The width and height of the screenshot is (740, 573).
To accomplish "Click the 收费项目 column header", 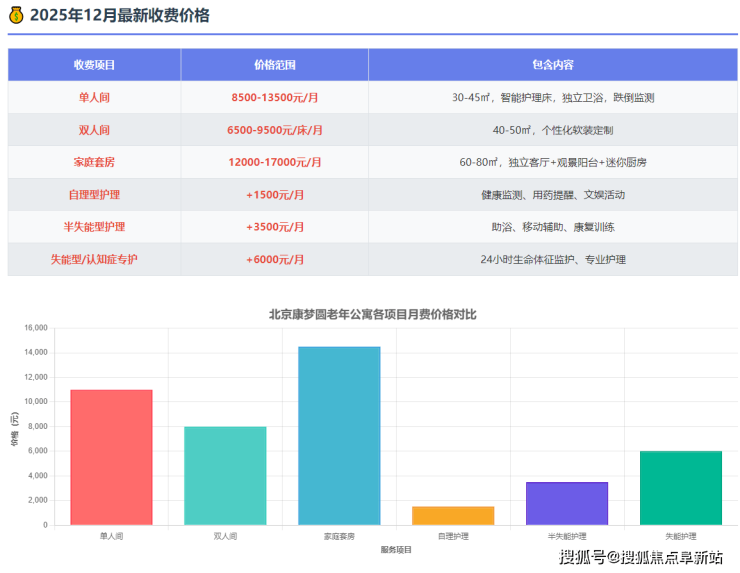I will (x=94, y=65).
